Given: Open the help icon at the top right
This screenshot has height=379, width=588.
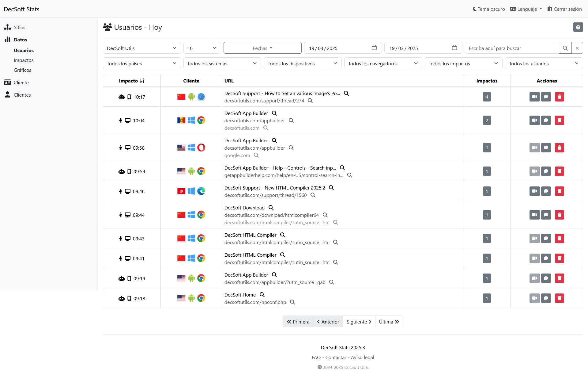Looking at the screenshot, I should point(578,27).
